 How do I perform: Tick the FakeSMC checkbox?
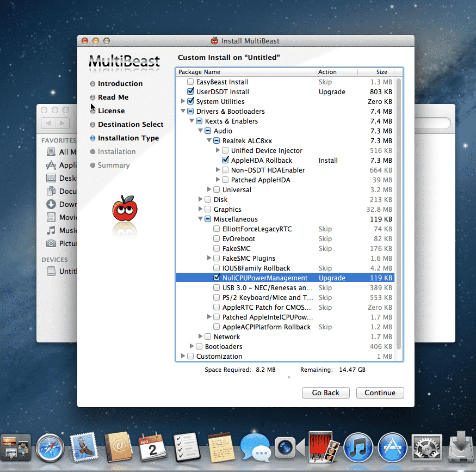(x=217, y=249)
